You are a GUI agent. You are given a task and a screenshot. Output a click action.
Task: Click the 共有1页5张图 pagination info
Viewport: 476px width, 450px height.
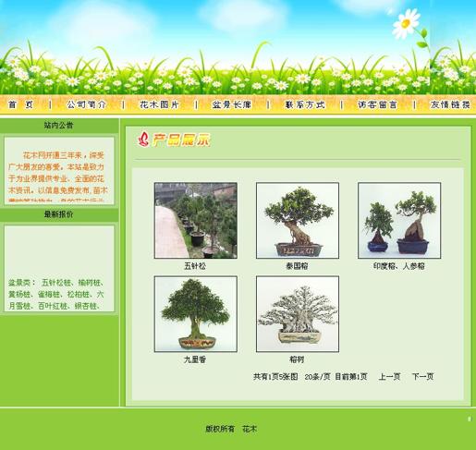pyautogui.click(x=275, y=376)
